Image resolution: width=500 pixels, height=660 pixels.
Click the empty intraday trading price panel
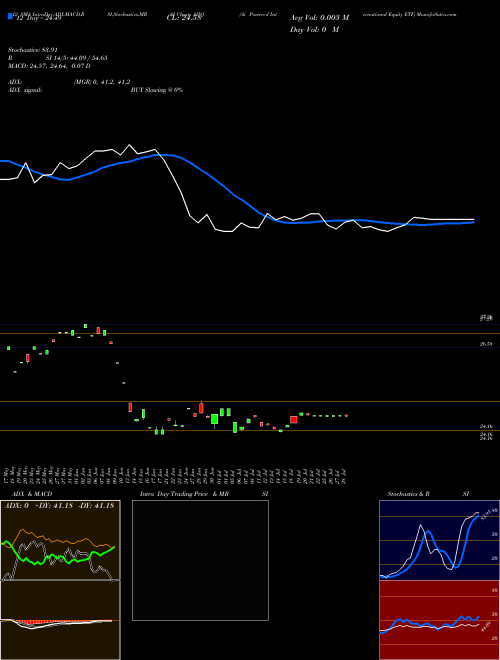point(200,560)
